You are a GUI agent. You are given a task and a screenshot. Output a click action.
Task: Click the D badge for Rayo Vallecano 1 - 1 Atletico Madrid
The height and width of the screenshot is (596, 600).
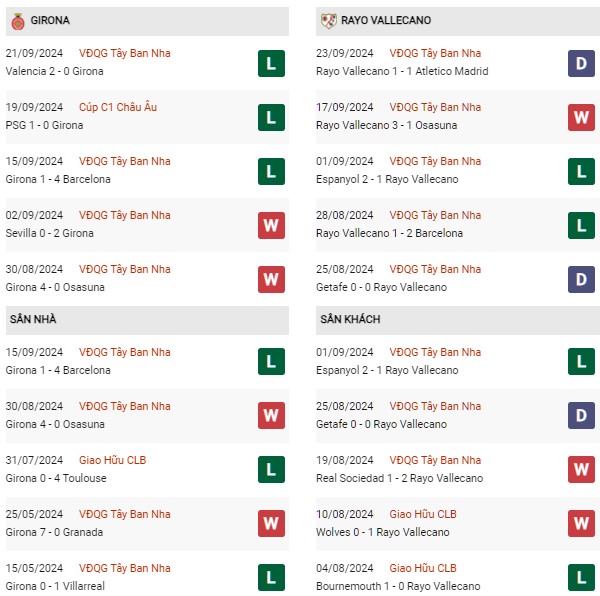(581, 63)
